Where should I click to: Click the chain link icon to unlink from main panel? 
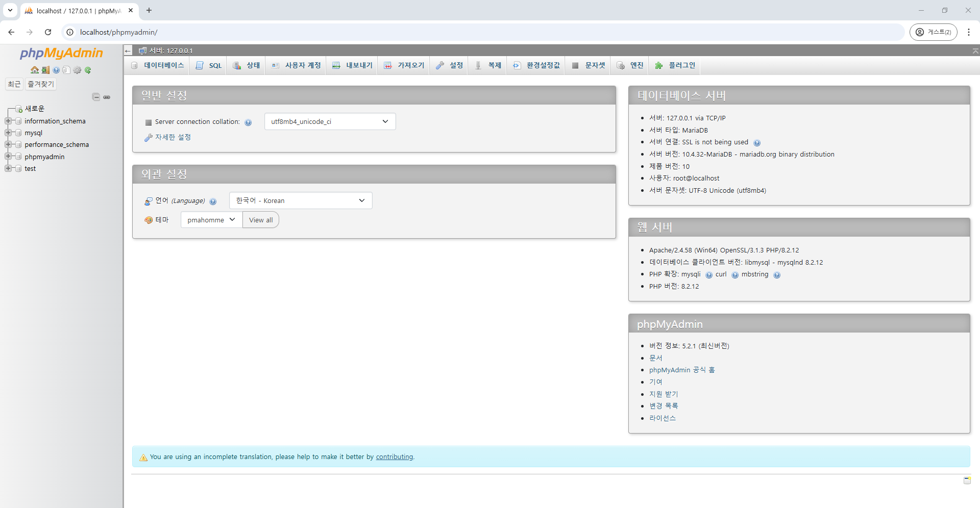[x=107, y=97]
